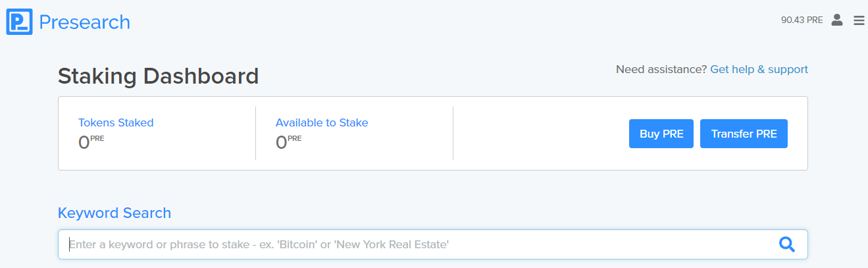
Task: Click the empty middle section of the summary card
Action: 540,134
